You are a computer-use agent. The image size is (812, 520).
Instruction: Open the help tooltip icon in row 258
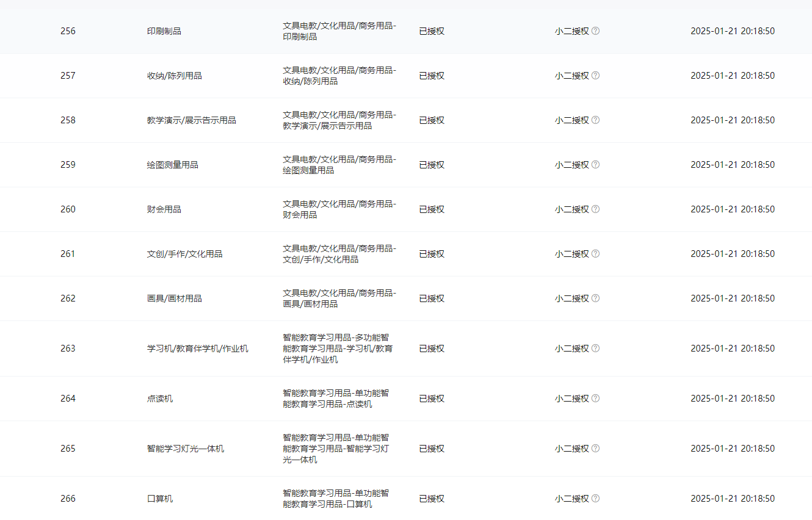pos(595,120)
